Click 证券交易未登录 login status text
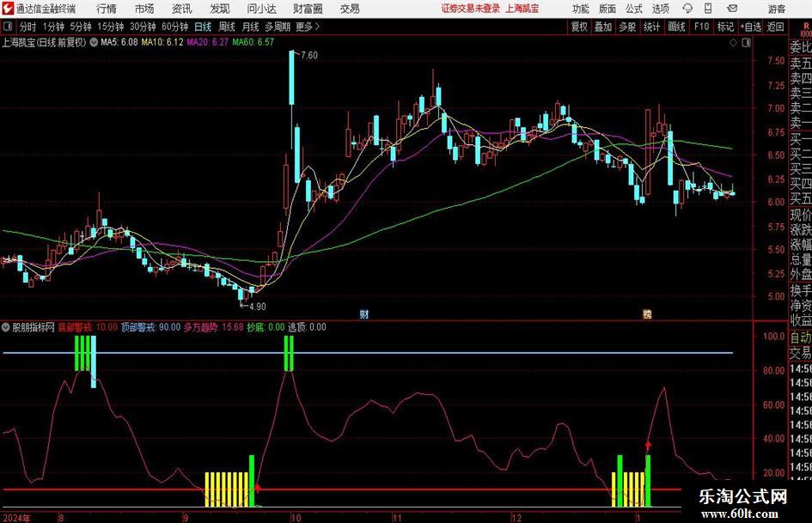 click(x=471, y=9)
